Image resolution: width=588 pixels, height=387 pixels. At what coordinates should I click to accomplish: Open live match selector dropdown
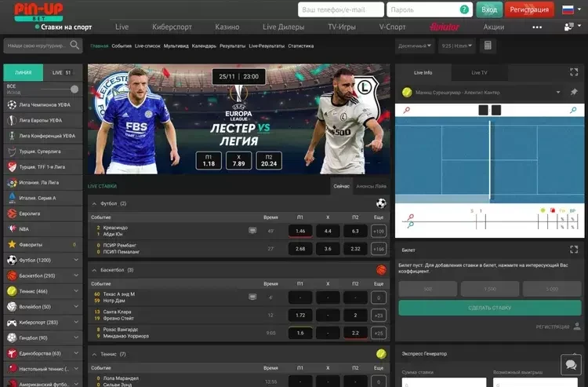558,93
